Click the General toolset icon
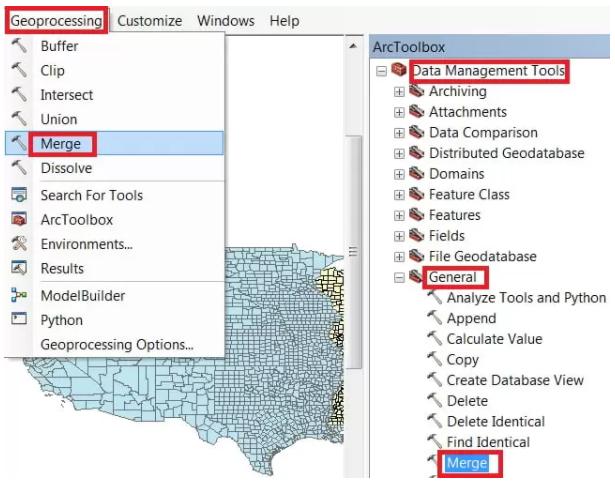The height and width of the screenshot is (486, 615). [416, 277]
